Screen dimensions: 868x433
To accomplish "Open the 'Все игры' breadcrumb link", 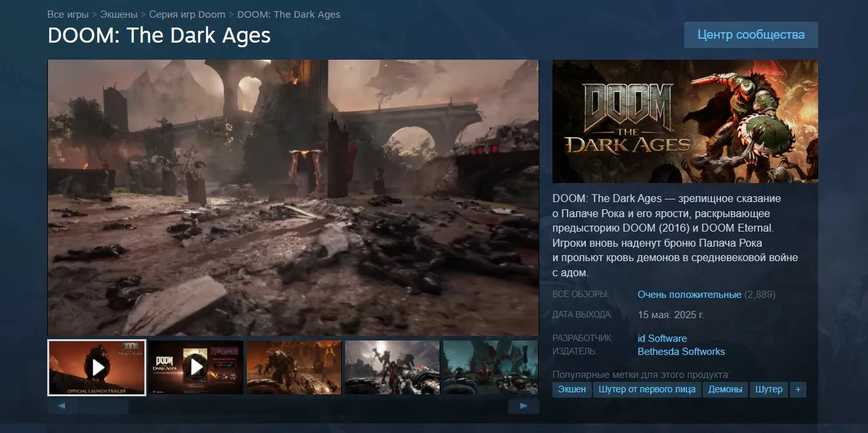I will (68, 14).
